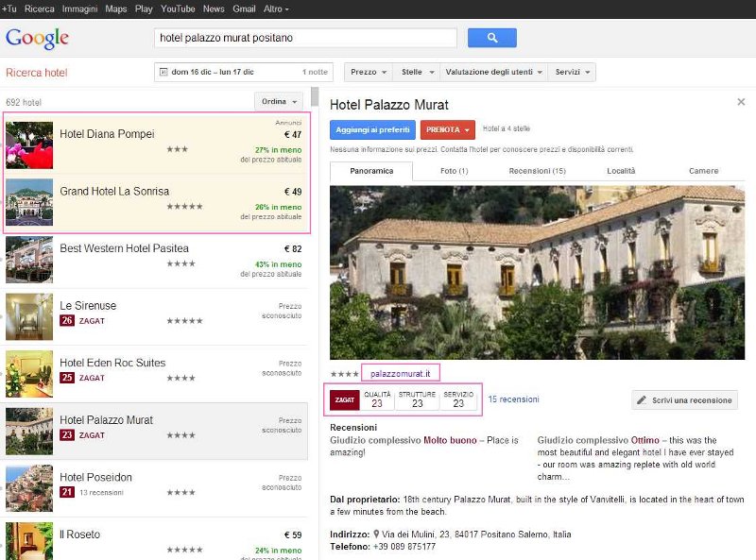Open the Stelle filter dropdown
This screenshot has width=756, height=560.
pyautogui.click(x=418, y=72)
